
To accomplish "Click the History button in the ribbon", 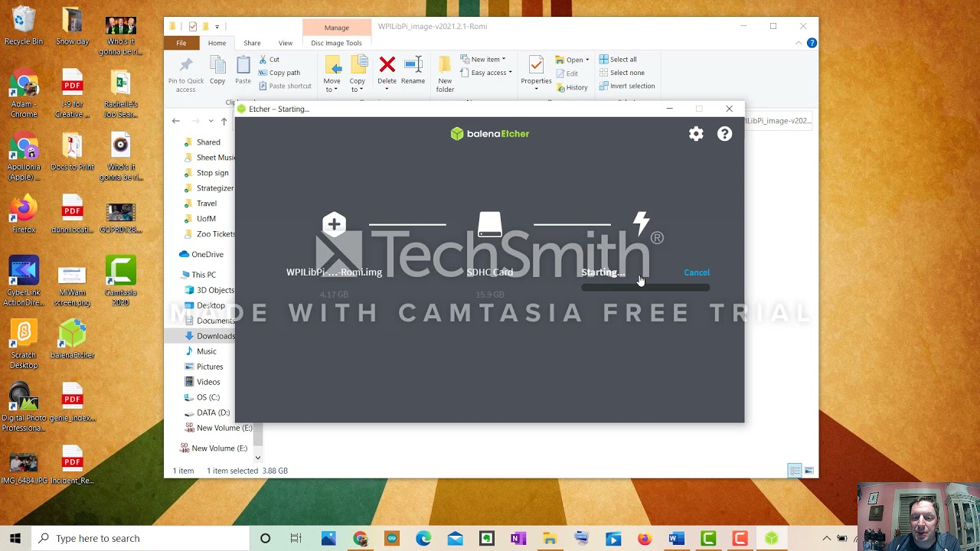I will (572, 87).
